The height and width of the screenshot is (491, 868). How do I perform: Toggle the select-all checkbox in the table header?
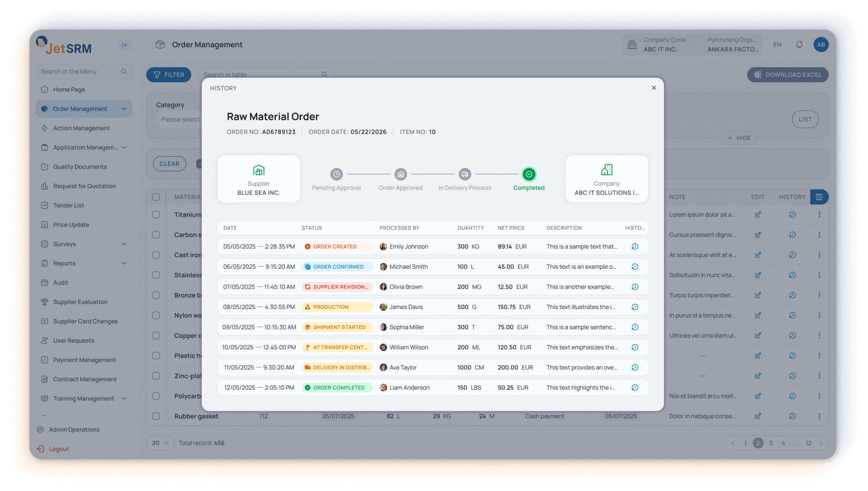pyautogui.click(x=156, y=197)
